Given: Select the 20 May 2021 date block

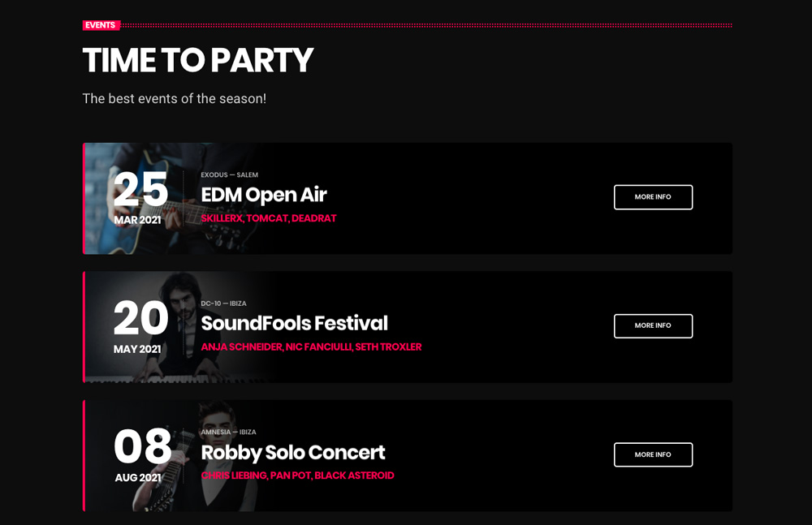Looking at the screenshot, I should click(x=140, y=326).
